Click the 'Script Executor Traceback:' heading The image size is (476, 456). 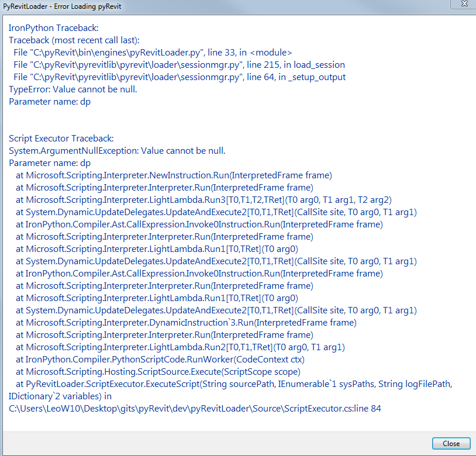pyautogui.click(x=61, y=139)
